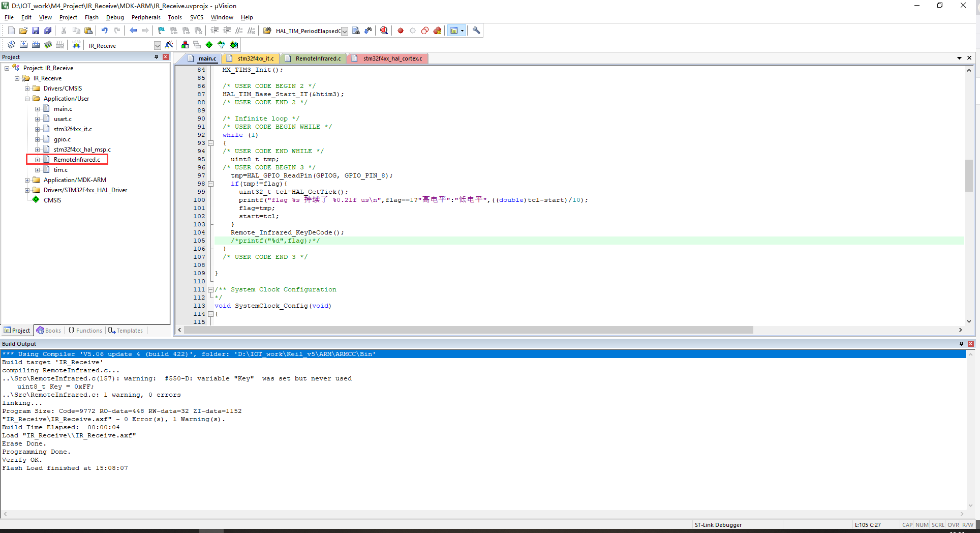Select gpio.c in the project tree

coord(62,139)
